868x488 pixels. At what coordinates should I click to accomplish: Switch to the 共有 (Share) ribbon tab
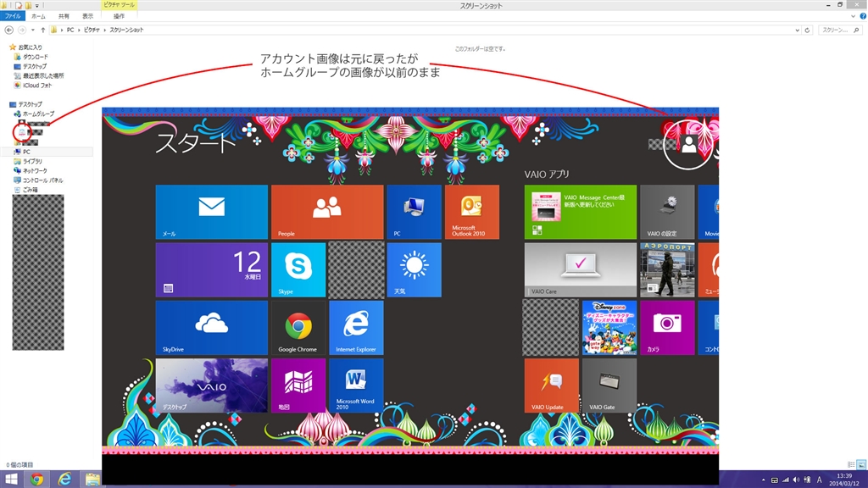point(64,16)
